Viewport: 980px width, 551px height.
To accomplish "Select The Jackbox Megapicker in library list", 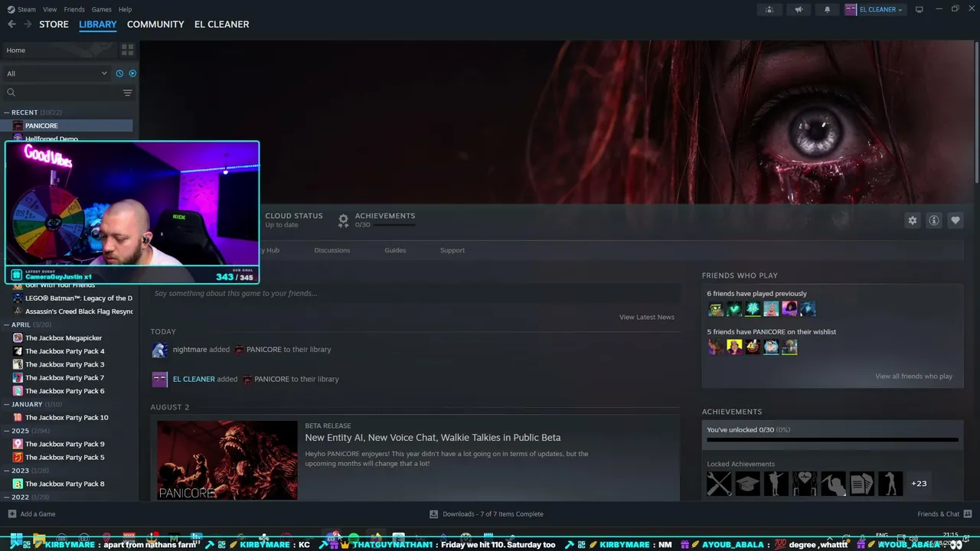I will pyautogui.click(x=64, y=338).
